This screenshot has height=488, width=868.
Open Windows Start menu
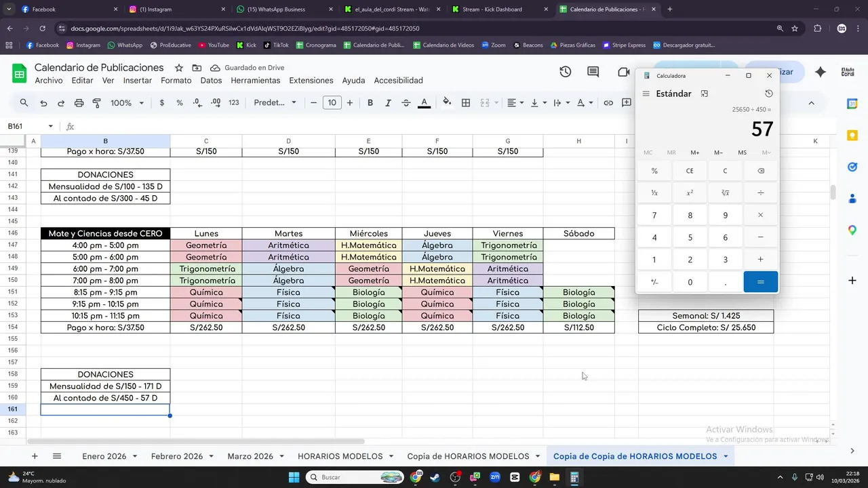pos(294,477)
